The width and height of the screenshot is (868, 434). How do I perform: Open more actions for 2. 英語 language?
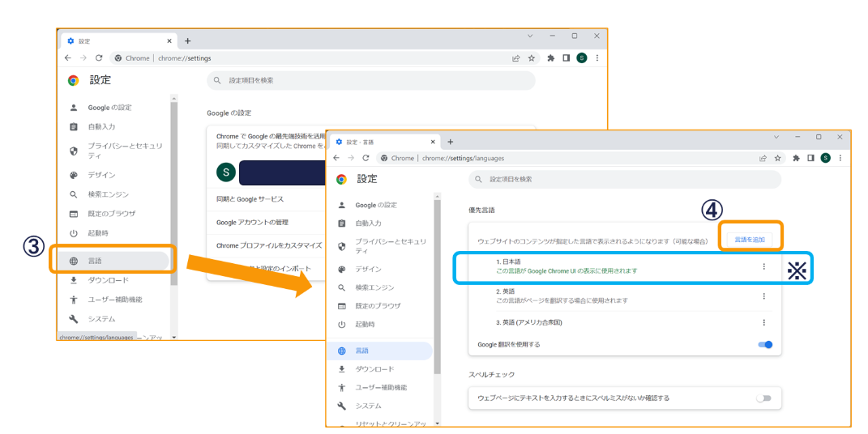click(x=764, y=296)
